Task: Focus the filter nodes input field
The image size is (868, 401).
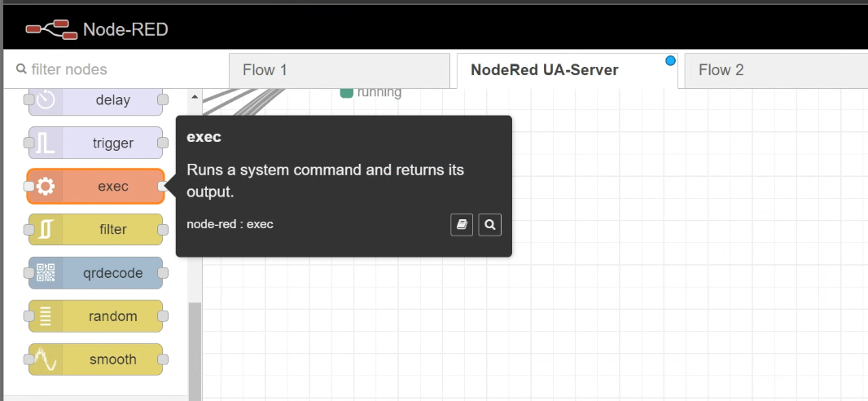Action: (x=115, y=69)
